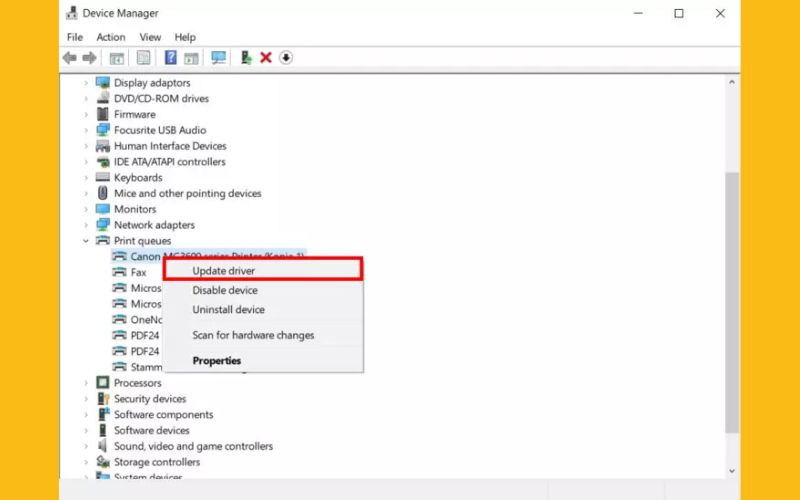Click the Help question mark toolbar icon
The width and height of the screenshot is (800, 500).
coord(171,58)
